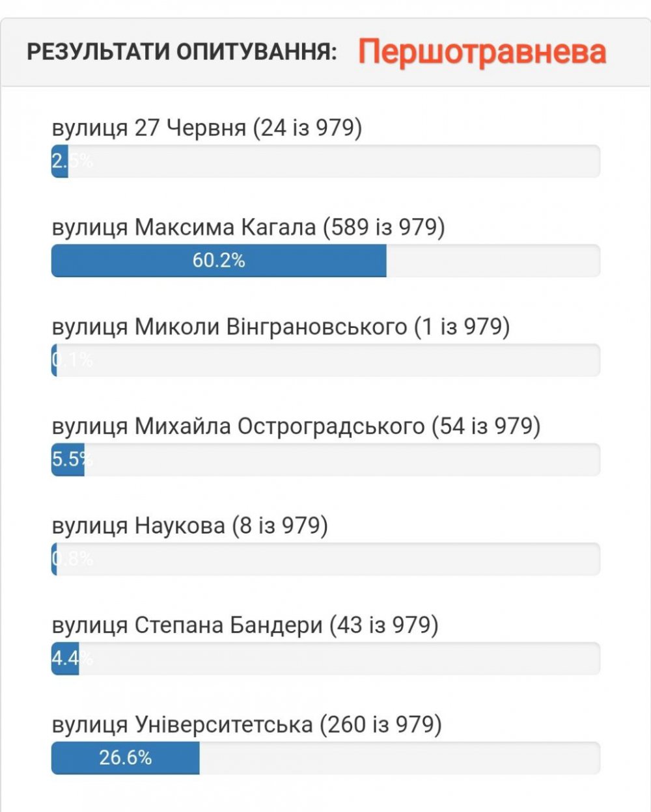Select the "вулиця Степана Бандери" label

point(245,625)
